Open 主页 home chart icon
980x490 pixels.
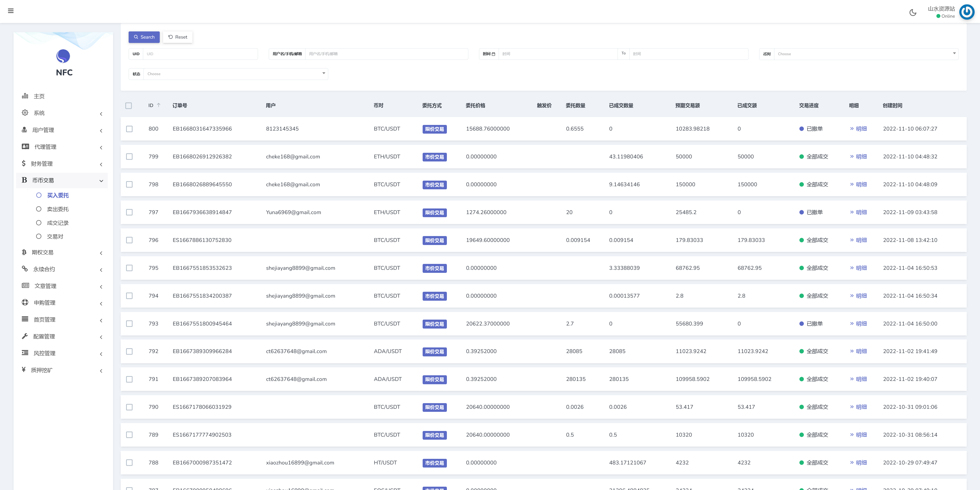[25, 96]
